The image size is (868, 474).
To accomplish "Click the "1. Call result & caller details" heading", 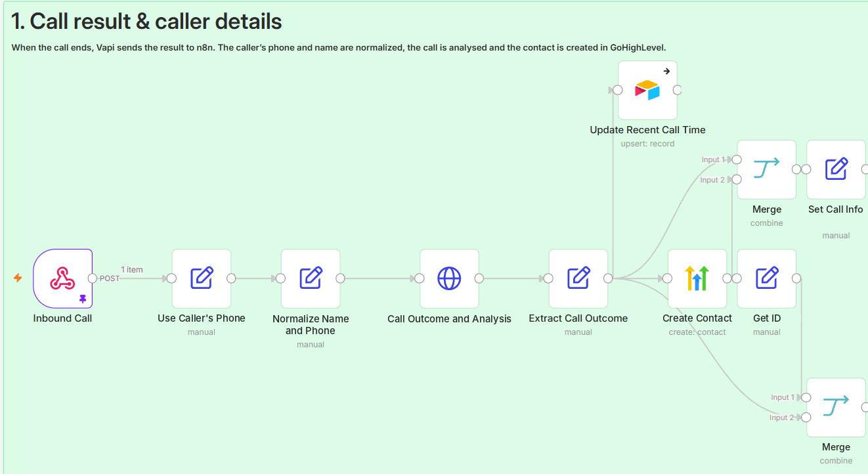I will [x=147, y=22].
